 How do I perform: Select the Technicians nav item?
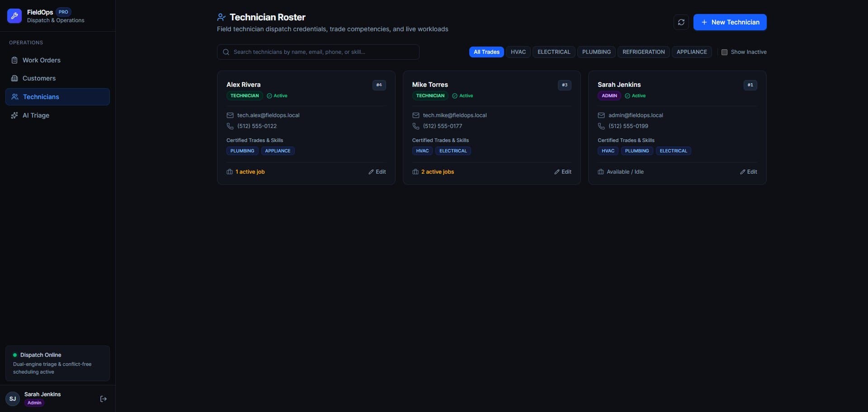[57, 97]
